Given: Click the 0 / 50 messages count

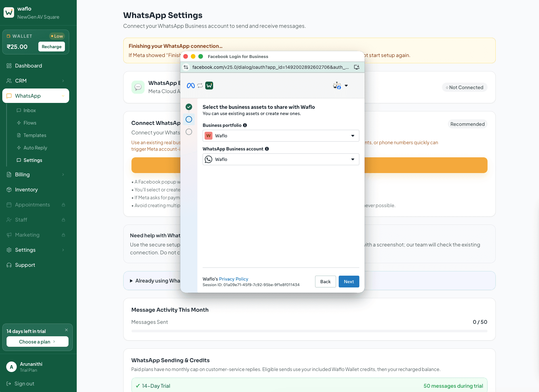Looking at the screenshot, I should pyautogui.click(x=480, y=322).
